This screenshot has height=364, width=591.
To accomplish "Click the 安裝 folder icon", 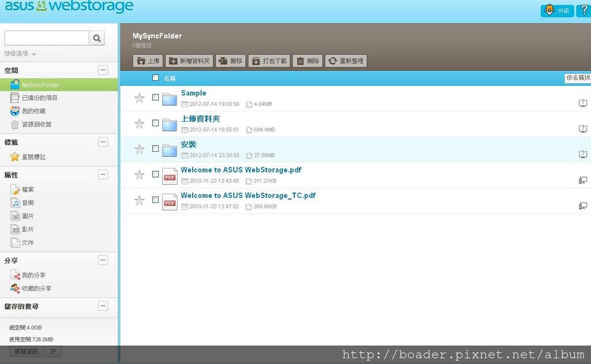I will coord(170,151).
